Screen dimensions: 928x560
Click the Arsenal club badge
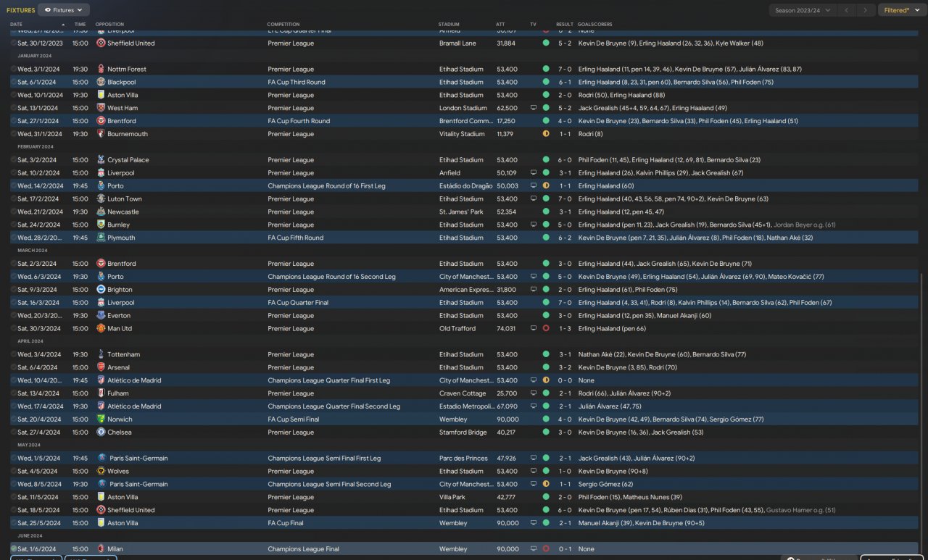click(x=101, y=367)
